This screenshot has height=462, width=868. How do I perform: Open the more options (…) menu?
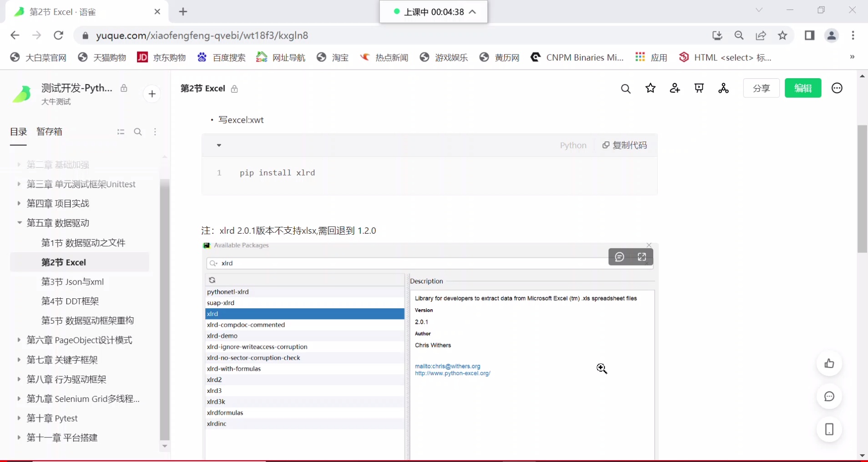tap(837, 89)
